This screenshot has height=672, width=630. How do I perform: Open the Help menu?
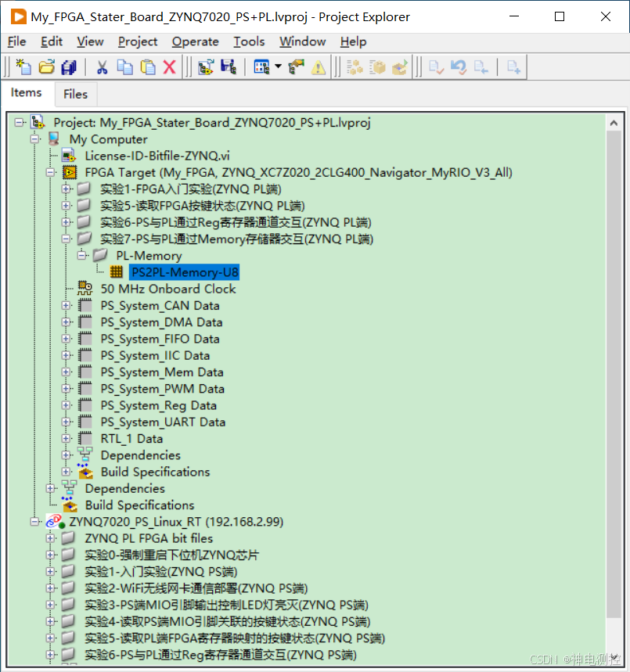(354, 41)
